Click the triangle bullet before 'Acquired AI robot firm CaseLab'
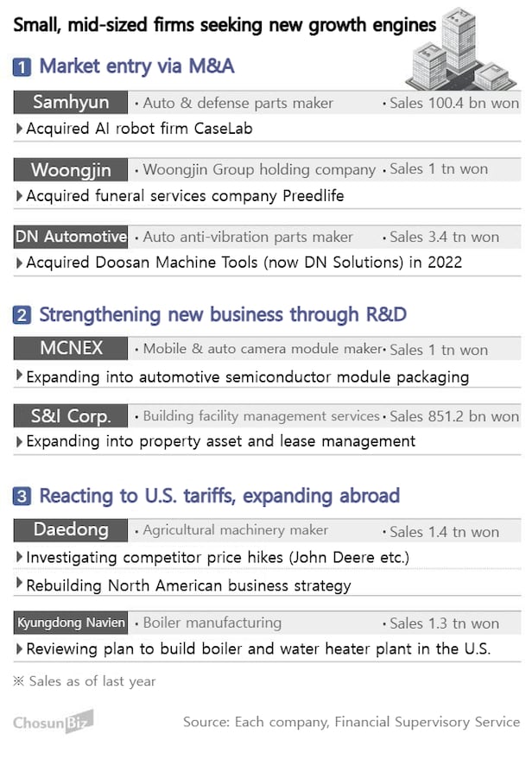This screenshot has height=759, width=532. point(20,129)
